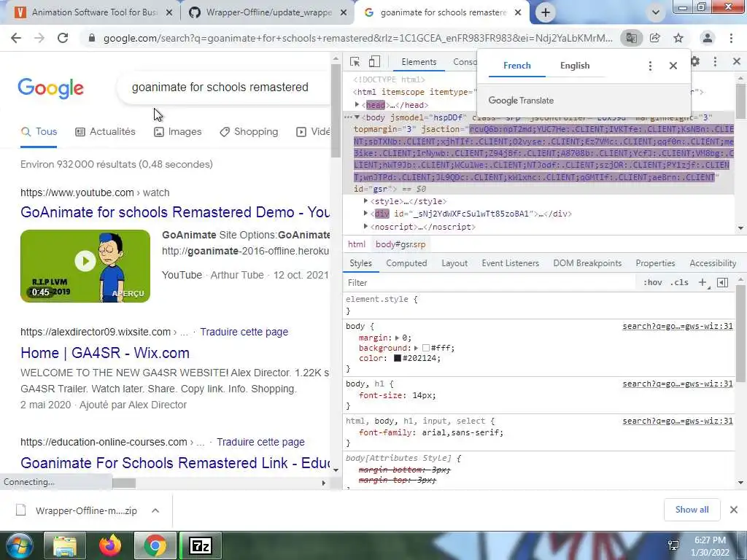This screenshot has width=747, height=560.
Task: Open the tab search dropdown arrow
Action: coord(656,13)
